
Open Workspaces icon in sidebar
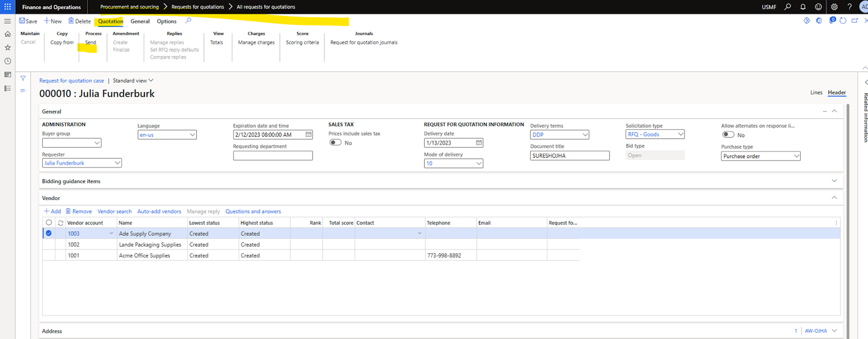8,74
